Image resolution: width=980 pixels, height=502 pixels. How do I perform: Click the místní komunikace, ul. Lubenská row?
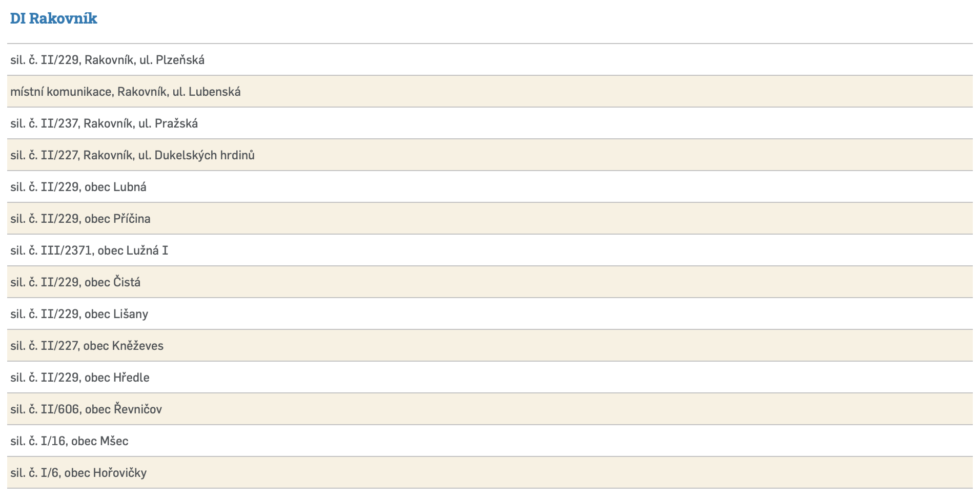tap(126, 92)
